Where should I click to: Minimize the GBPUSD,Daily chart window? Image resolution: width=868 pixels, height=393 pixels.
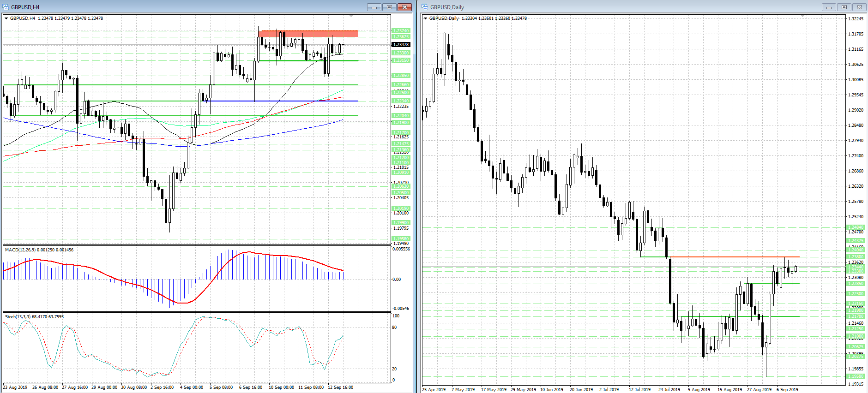pos(829,7)
